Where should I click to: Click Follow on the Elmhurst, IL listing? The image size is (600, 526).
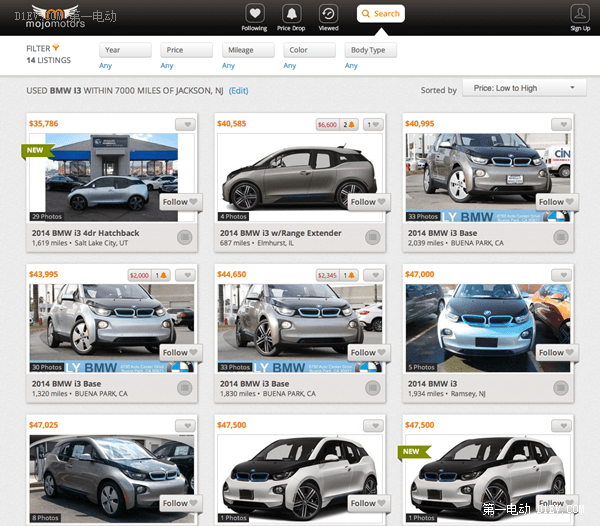(368, 202)
